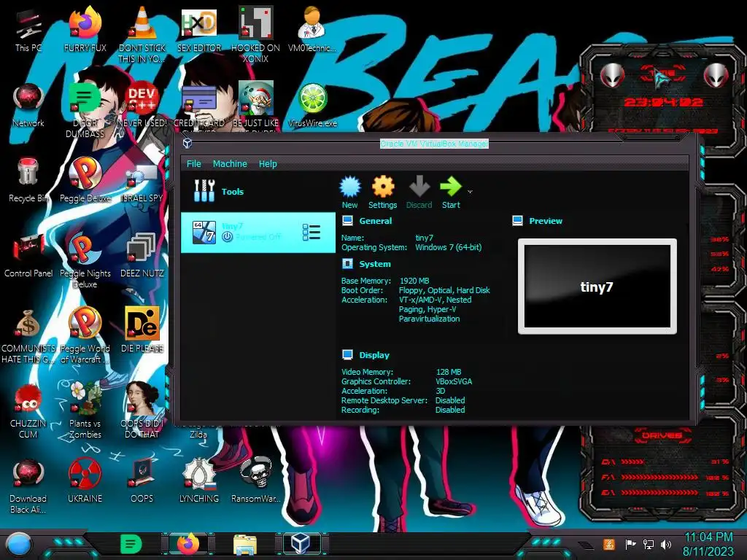Click the Base Memory 1920 MB value
The height and width of the screenshot is (560, 747).
414,281
